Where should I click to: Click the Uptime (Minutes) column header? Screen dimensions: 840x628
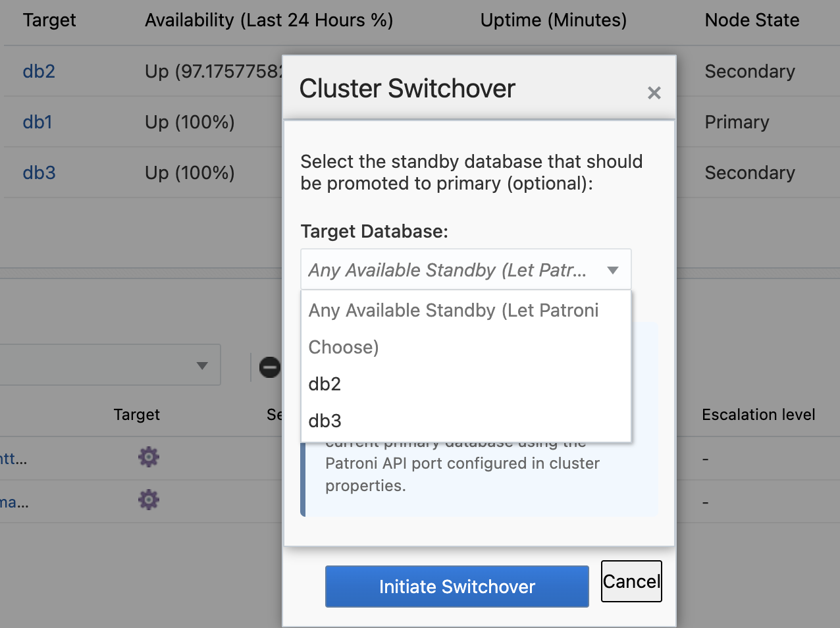coord(553,20)
